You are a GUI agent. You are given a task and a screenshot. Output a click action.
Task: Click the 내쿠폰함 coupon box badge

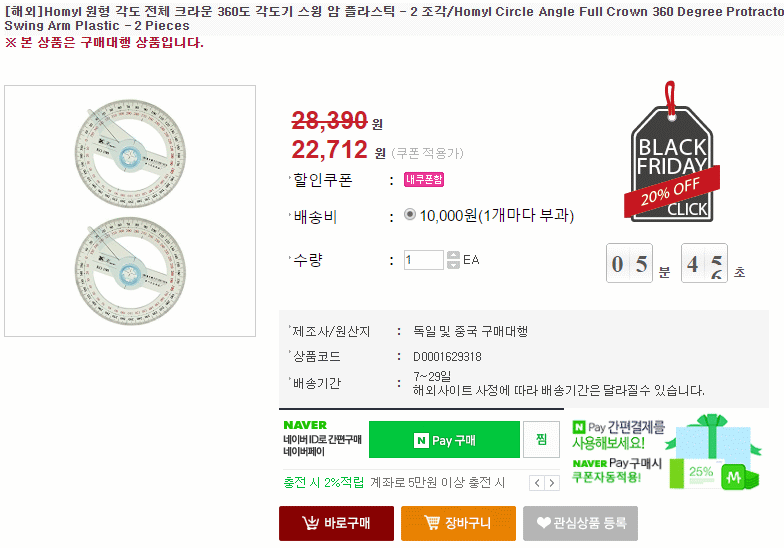[424, 180]
